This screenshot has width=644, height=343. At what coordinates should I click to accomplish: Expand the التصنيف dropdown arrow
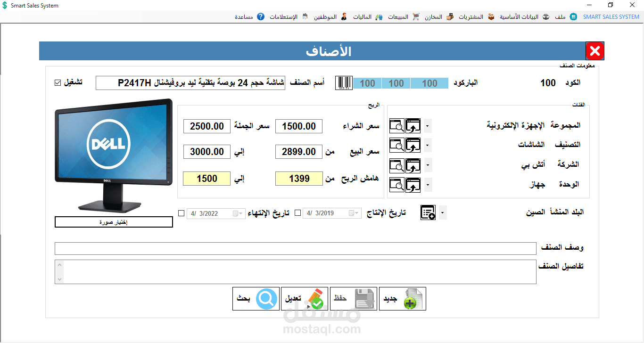427,145
